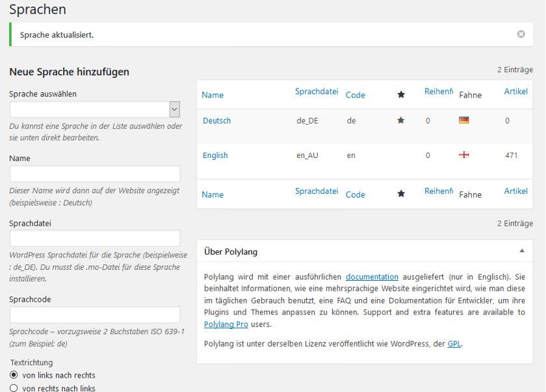546x392 pixels.
Task: Click the star icon in table header
Action: 401,94
